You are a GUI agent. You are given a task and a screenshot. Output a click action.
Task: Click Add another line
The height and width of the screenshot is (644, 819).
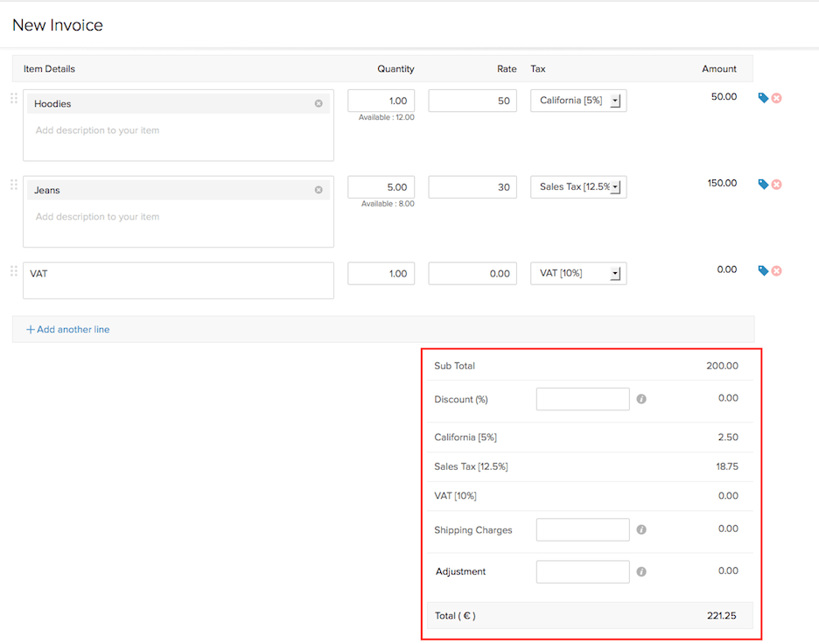(x=68, y=330)
